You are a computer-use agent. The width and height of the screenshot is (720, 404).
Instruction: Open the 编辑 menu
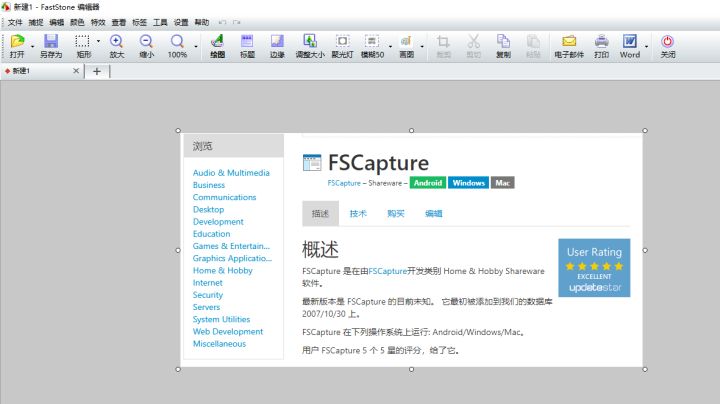(x=56, y=22)
